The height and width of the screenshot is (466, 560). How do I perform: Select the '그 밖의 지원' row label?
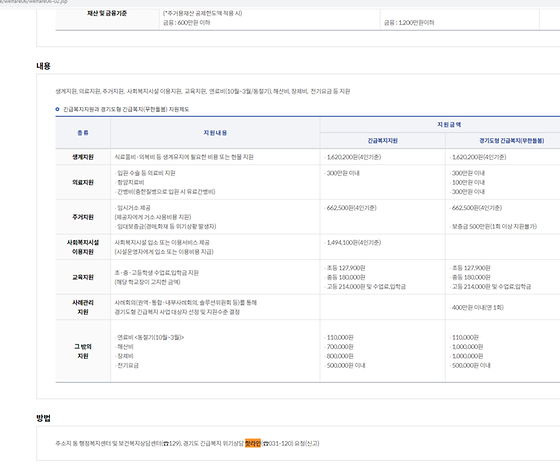pos(83,351)
